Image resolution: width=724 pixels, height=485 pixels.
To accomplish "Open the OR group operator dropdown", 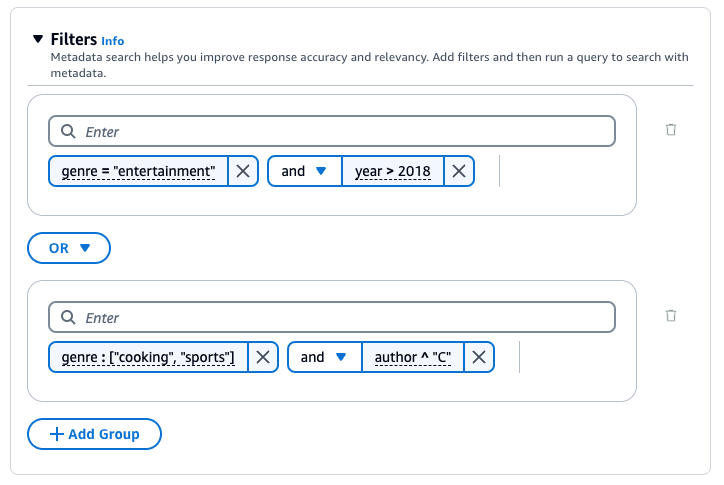I will point(69,248).
